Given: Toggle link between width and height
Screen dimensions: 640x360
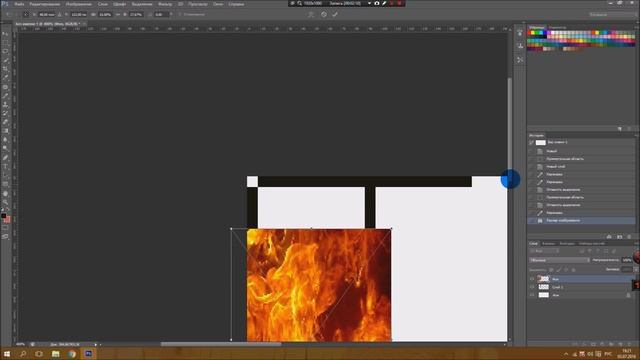Looking at the screenshot, I should click(118, 14).
